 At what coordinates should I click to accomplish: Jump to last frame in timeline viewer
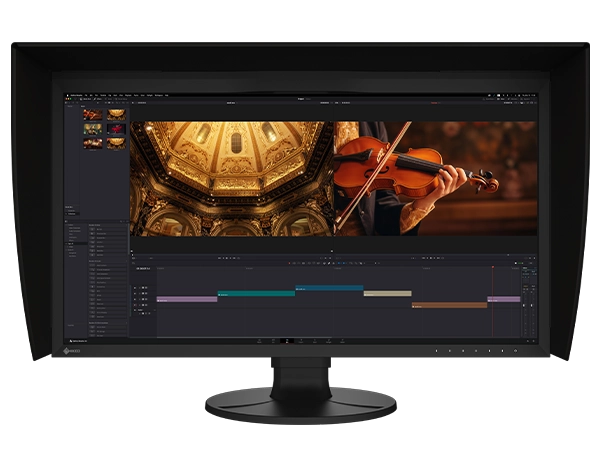[x=439, y=258]
